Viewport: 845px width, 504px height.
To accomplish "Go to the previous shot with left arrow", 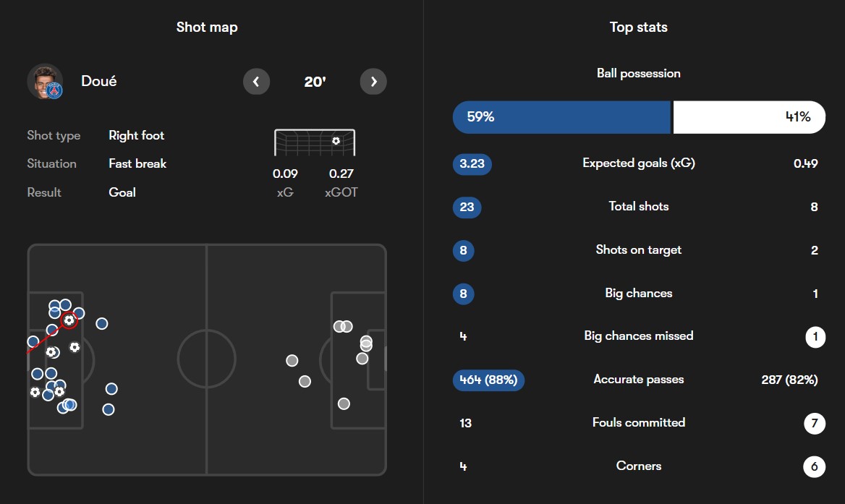I will tap(257, 82).
